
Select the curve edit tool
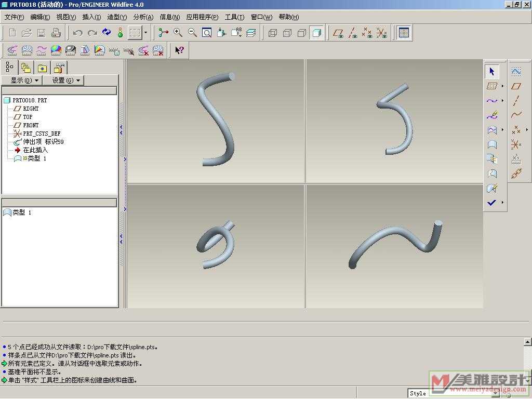tap(492, 115)
